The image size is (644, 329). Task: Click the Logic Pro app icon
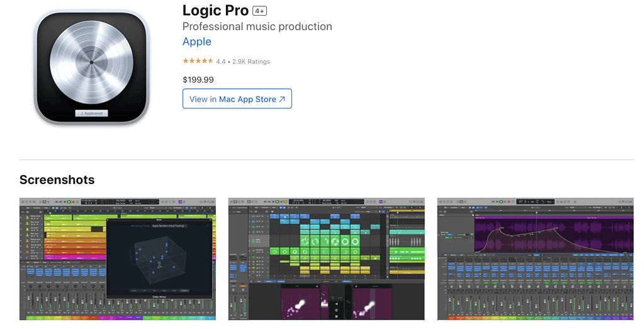[x=91, y=67]
